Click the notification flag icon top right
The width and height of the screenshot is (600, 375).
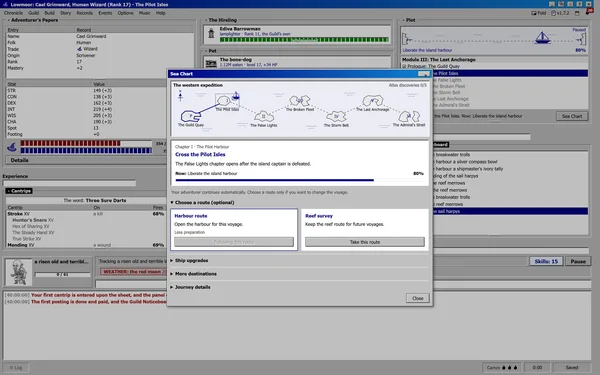(589, 12)
